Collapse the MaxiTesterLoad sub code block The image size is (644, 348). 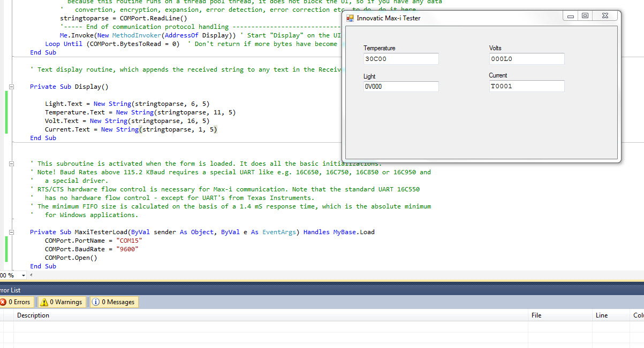point(12,232)
